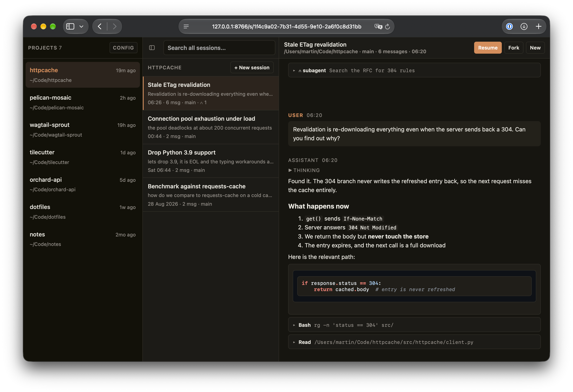This screenshot has width=573, height=392.
Task: Toggle the Safari sidebar icon
Action: point(70,26)
